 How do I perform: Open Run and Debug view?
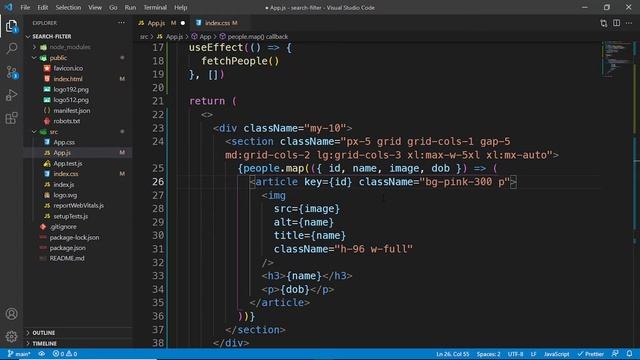pyautogui.click(x=11, y=95)
